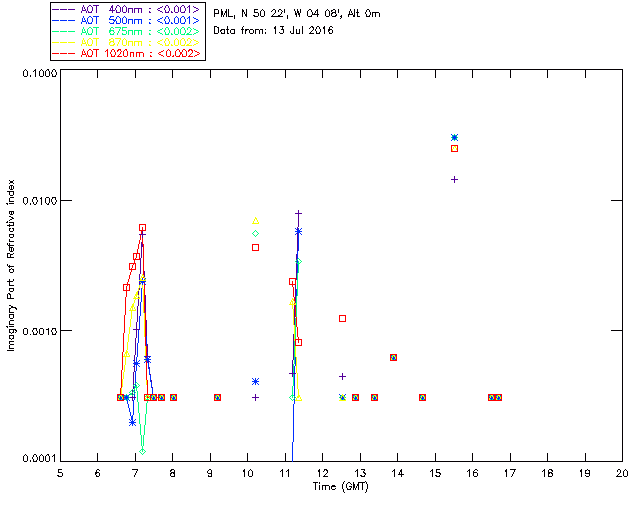Select the yellow triangle marker at time 10.2
Viewport: 640px width, 512px height.
256,221
